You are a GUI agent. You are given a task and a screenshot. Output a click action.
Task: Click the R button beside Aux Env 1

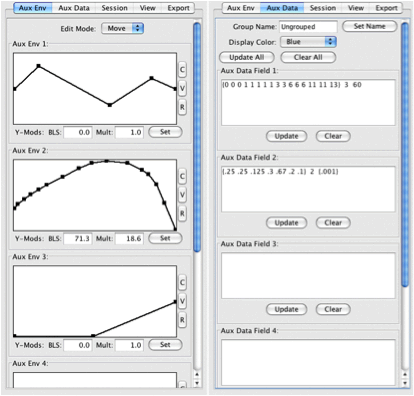(x=182, y=107)
